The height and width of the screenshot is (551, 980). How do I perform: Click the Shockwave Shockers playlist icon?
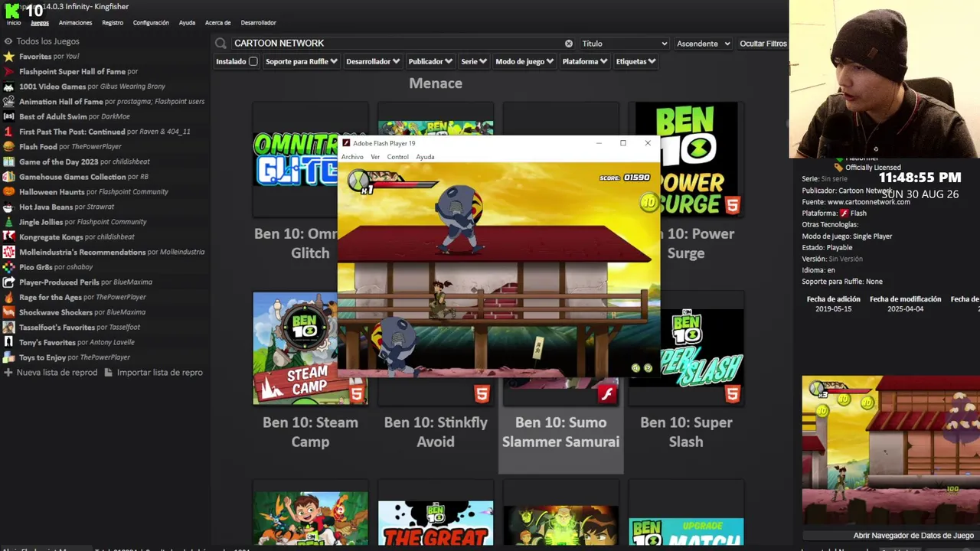point(8,312)
